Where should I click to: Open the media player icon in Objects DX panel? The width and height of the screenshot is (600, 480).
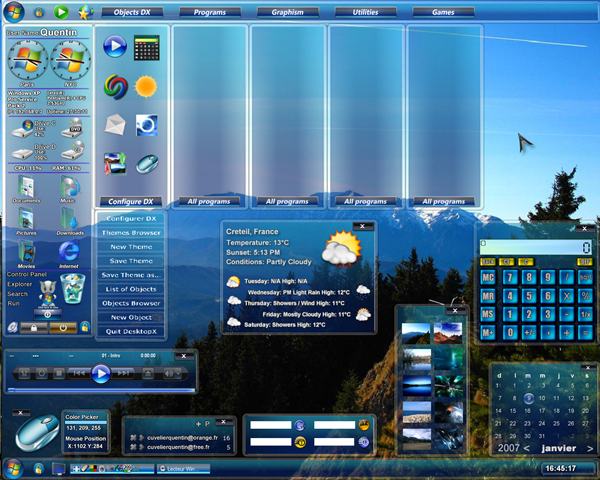coord(115,46)
